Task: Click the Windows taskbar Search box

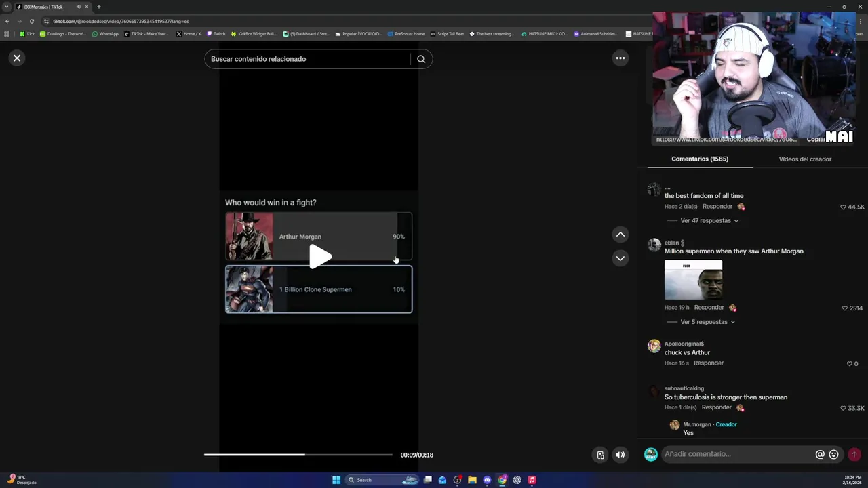Action: pyautogui.click(x=383, y=480)
